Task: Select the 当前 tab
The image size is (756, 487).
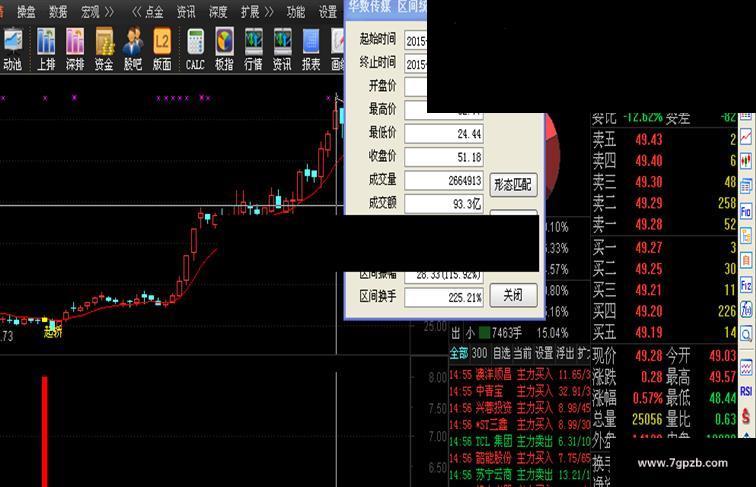Action: click(523, 353)
